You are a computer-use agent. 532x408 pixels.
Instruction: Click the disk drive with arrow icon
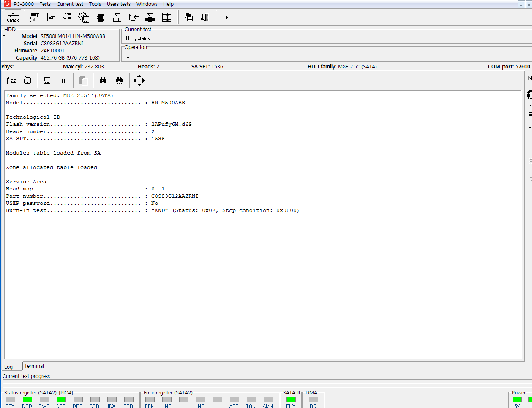(x=134, y=17)
